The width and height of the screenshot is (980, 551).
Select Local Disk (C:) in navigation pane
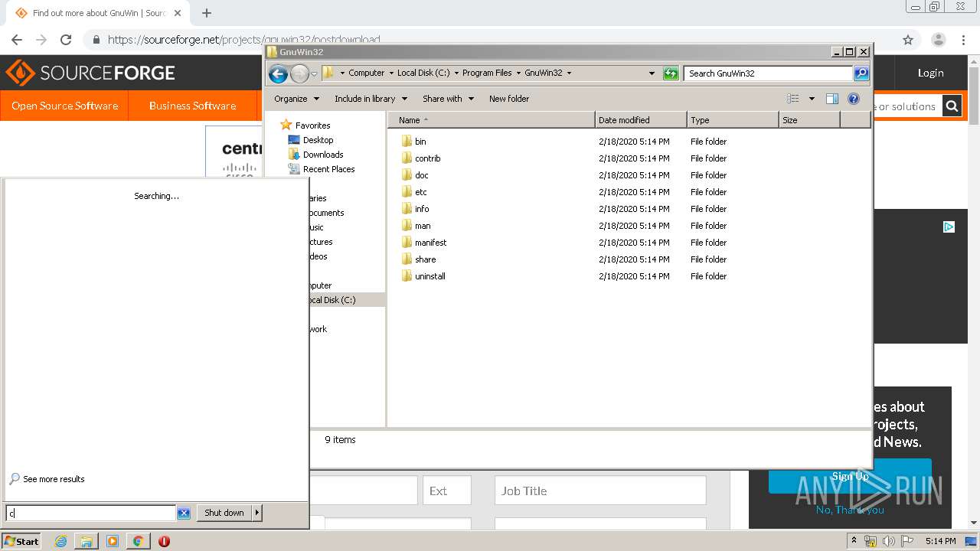pyautogui.click(x=332, y=300)
